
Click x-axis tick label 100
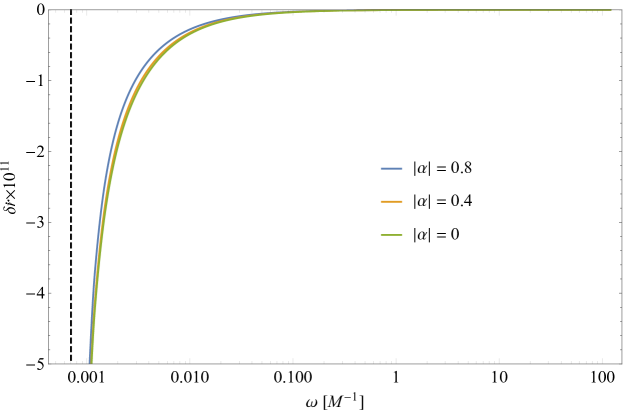coord(603,378)
